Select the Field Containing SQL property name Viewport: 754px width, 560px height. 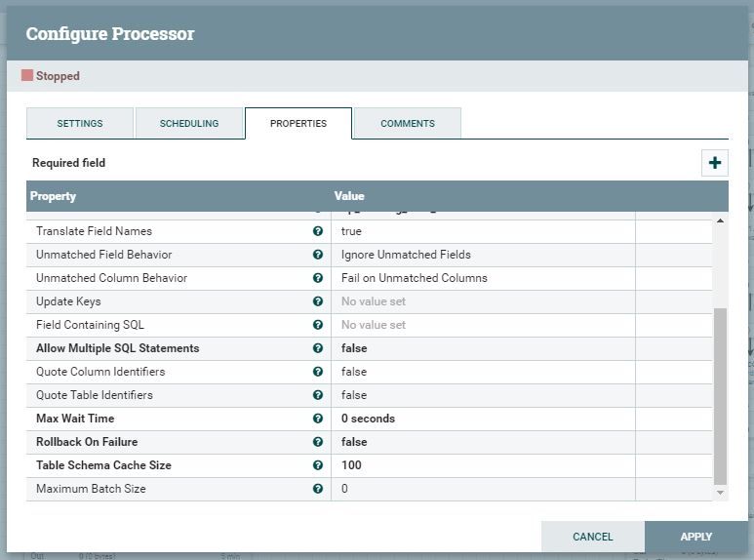(90, 325)
